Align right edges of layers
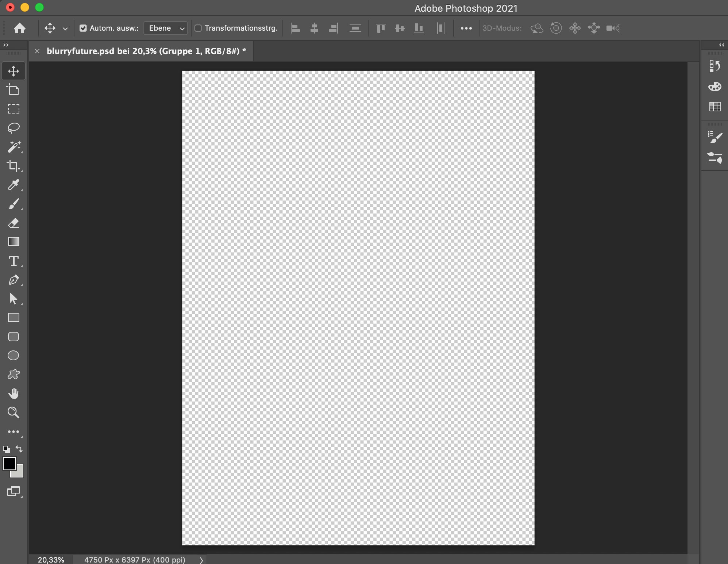Screen dimensions: 728x564 tap(333, 28)
